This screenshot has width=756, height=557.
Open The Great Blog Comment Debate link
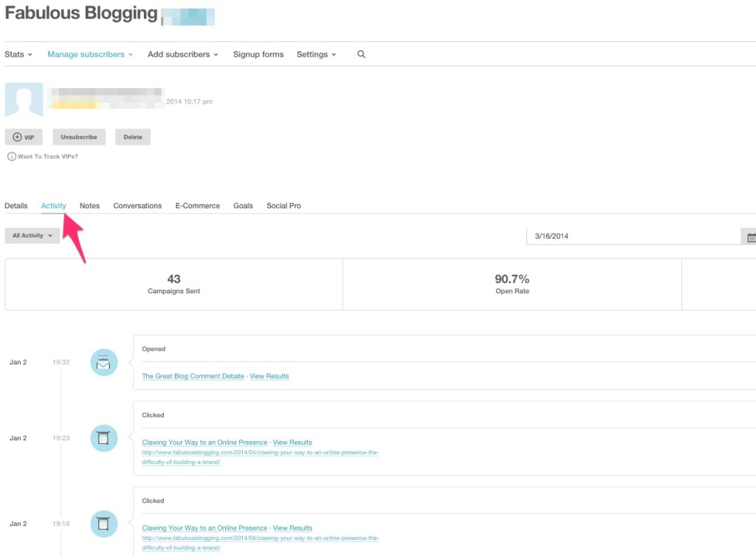193,376
